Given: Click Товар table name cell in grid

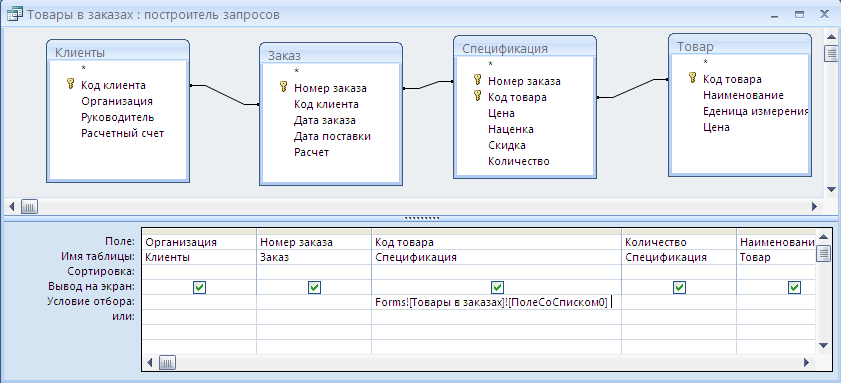Looking at the screenshot, I should pos(776,257).
